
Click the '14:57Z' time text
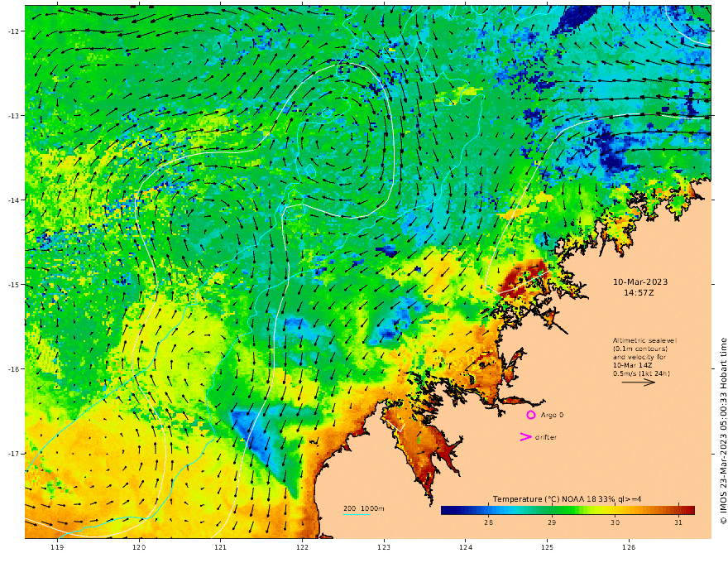pos(639,292)
